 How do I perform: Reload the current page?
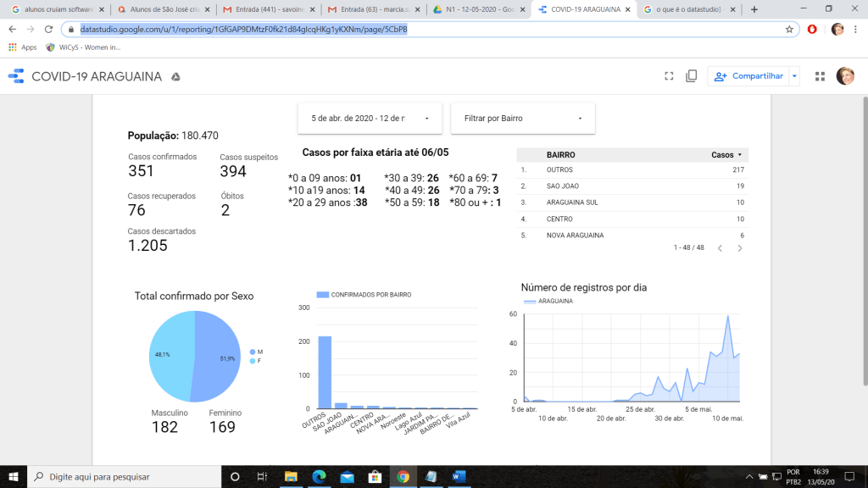coord(48,30)
